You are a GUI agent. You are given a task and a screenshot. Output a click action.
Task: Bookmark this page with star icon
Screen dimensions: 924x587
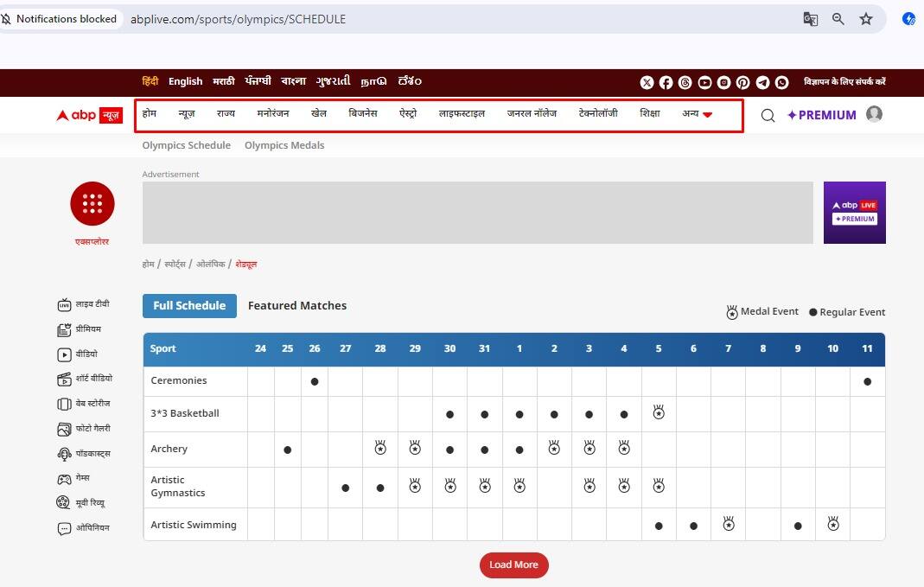tap(866, 19)
